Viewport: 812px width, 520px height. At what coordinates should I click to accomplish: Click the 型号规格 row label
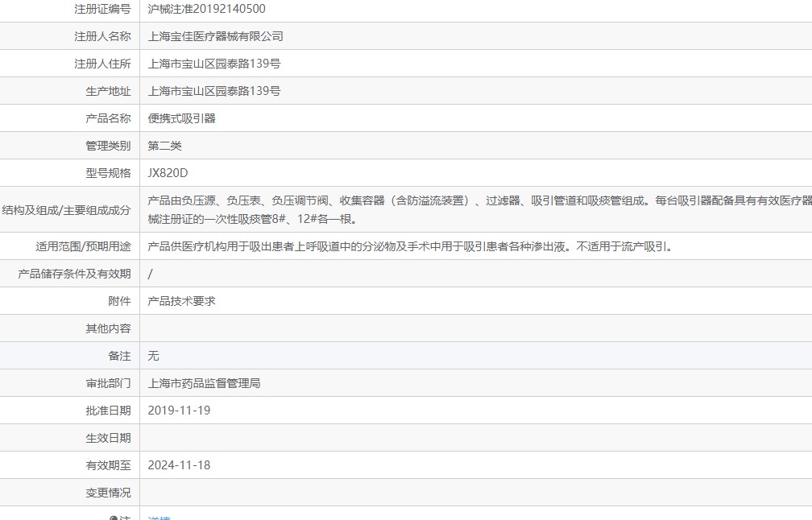[108, 173]
